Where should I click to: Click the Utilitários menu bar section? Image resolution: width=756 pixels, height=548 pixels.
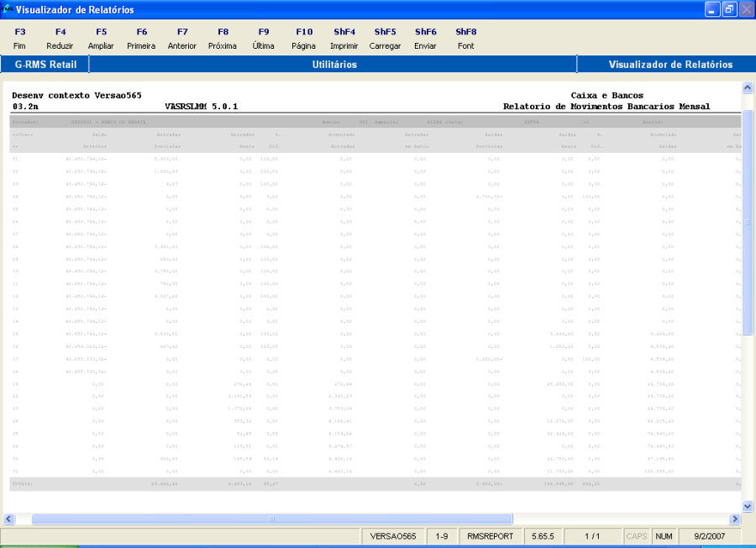coord(333,64)
